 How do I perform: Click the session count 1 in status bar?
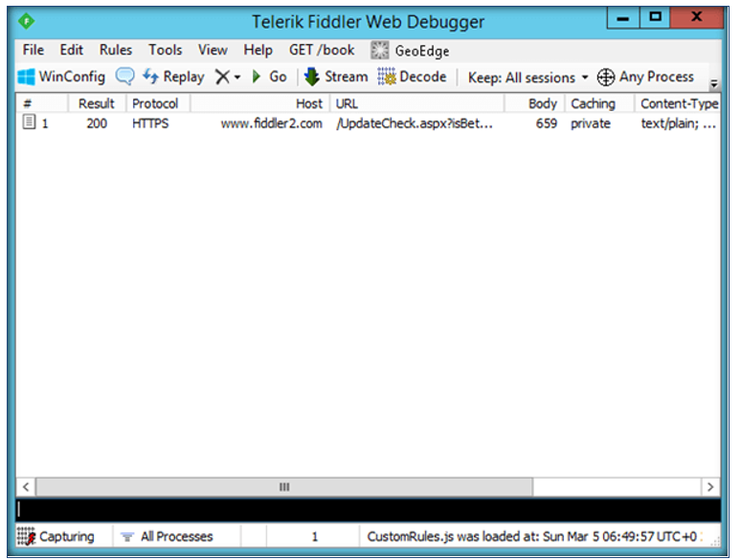point(314,536)
